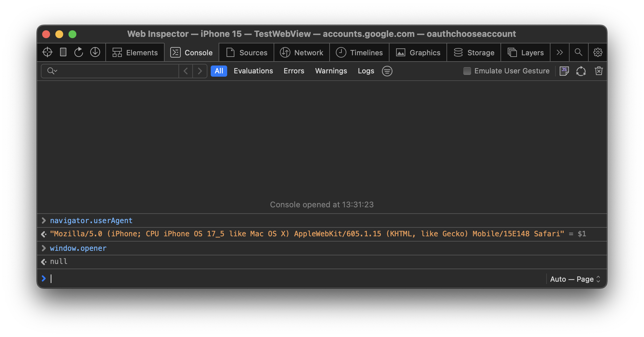Show more tabs via double chevron

(x=560, y=52)
